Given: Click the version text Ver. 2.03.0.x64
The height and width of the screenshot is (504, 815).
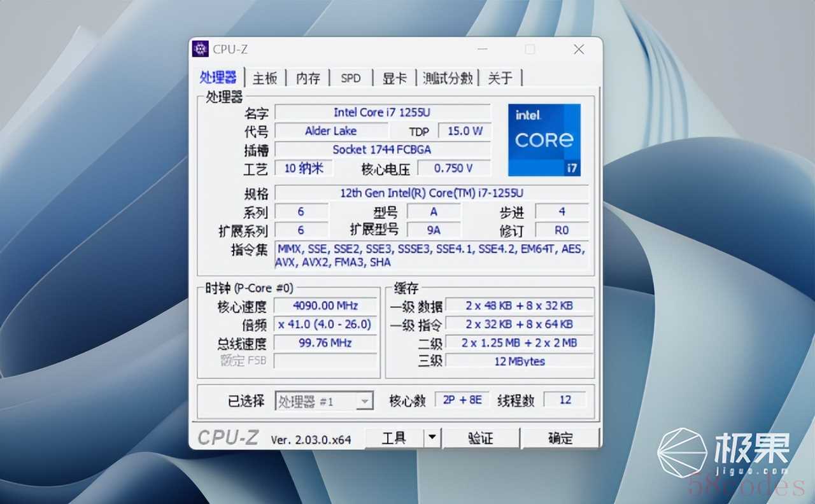Looking at the screenshot, I should click(311, 439).
